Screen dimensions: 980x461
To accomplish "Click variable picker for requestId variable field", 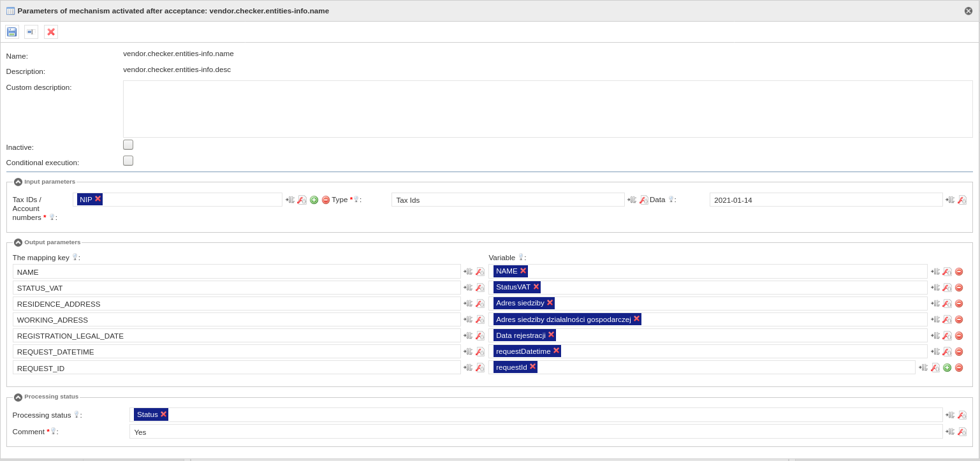I will pos(923,367).
